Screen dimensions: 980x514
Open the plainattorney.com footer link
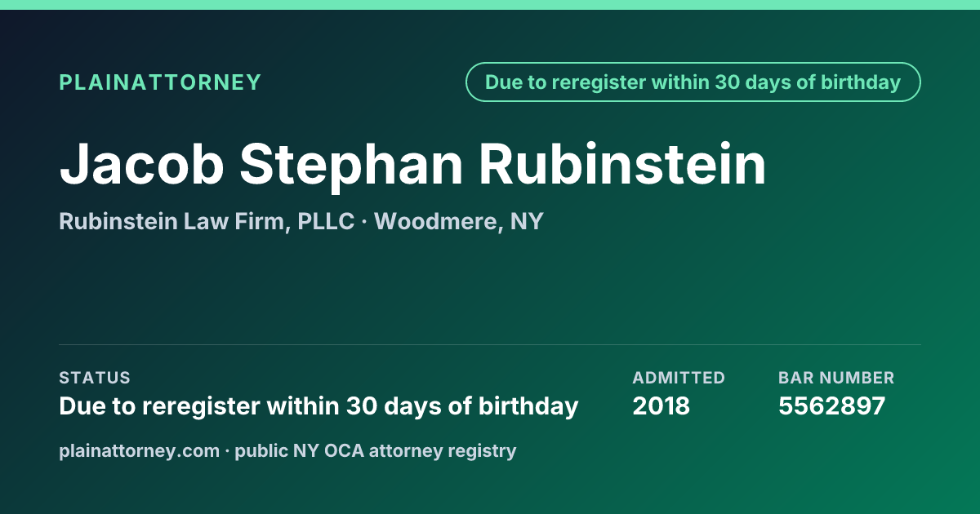(x=139, y=450)
